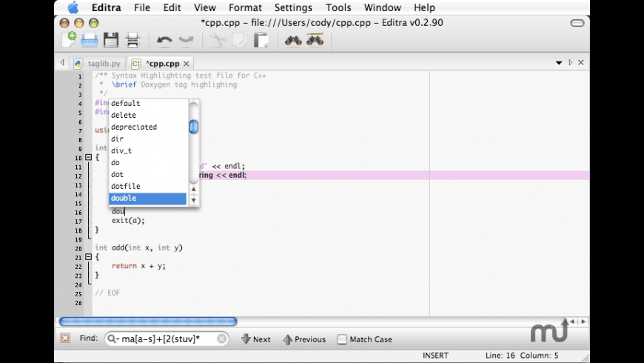Cut selection with the scissors icon
644x363 pixels.
[218, 40]
